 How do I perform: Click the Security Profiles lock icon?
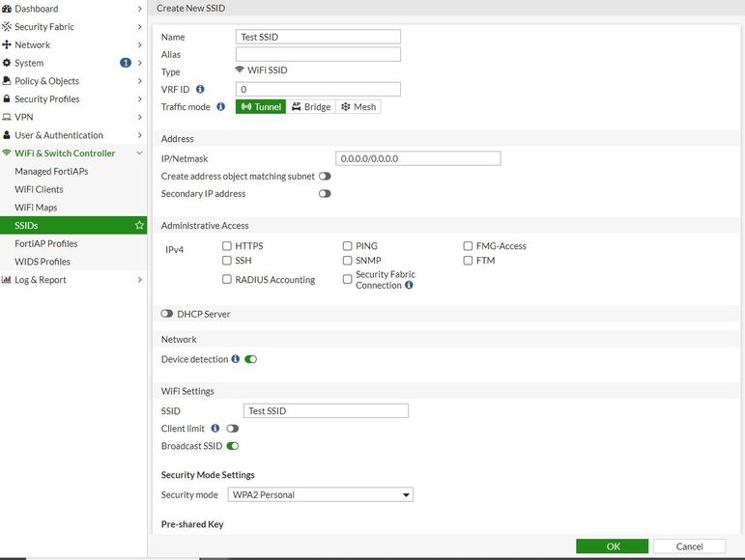(7, 98)
